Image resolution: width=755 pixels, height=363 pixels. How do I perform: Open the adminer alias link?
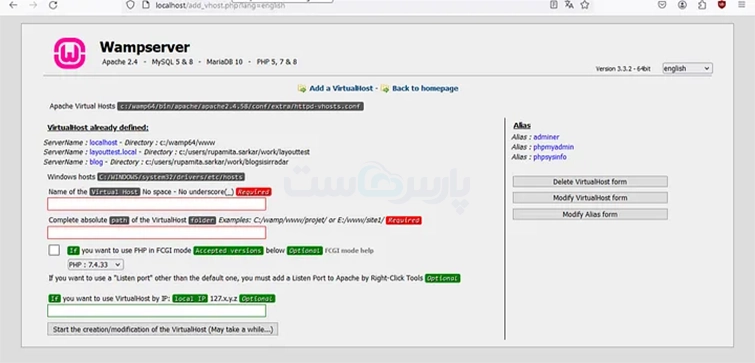[546, 137]
